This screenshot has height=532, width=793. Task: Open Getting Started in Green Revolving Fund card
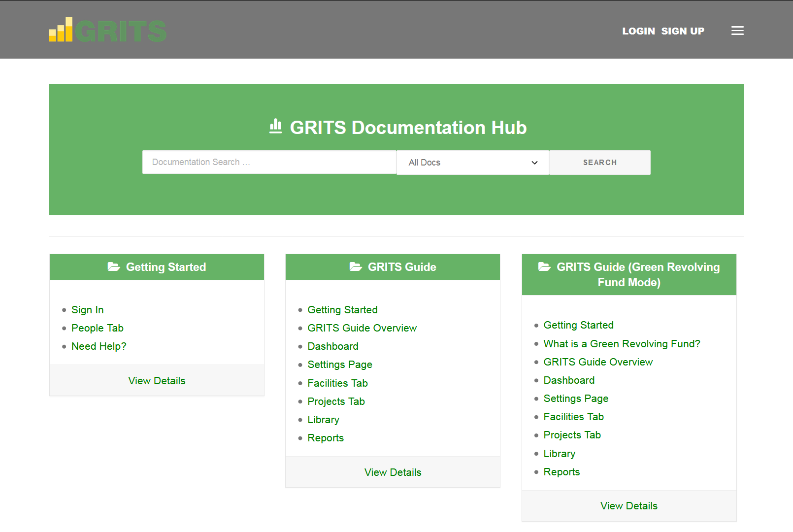click(x=579, y=325)
